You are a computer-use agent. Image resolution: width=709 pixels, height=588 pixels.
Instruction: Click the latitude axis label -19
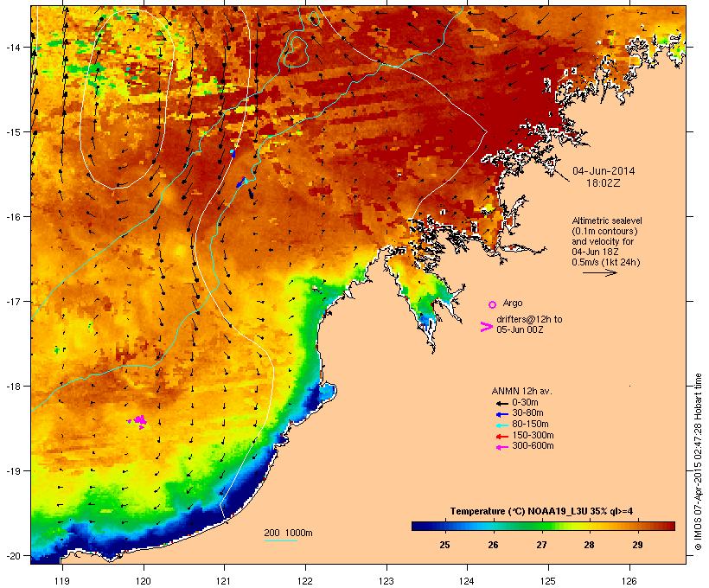[x=13, y=471]
